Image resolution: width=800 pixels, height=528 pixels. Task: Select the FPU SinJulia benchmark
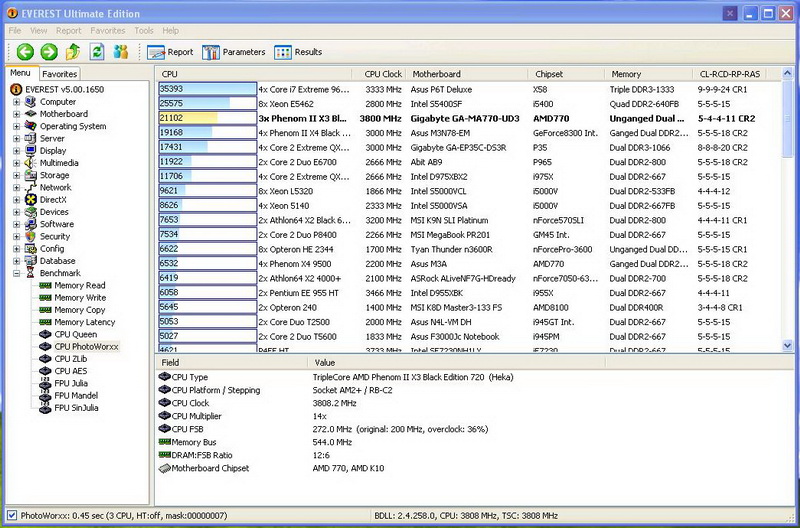(x=76, y=408)
